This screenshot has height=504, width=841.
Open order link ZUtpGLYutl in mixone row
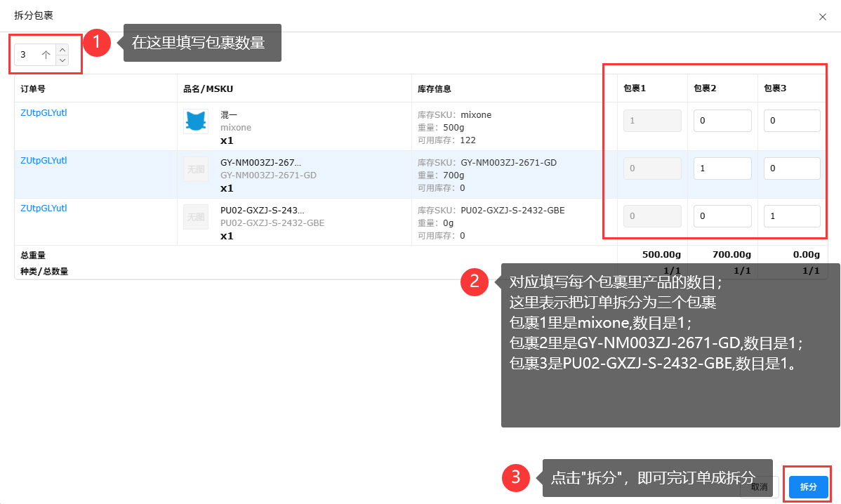44,112
